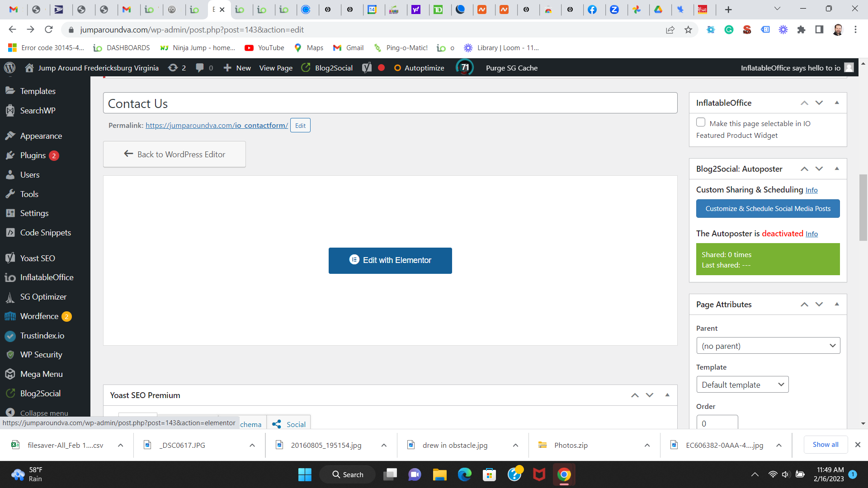Move Yoast SEO Premium box down with chevron

click(x=650, y=395)
